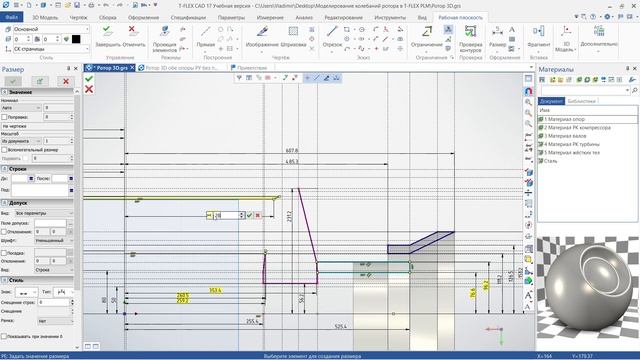Cancel the inline dimension value with red X
This screenshot has height=360, width=640.
coord(258,215)
